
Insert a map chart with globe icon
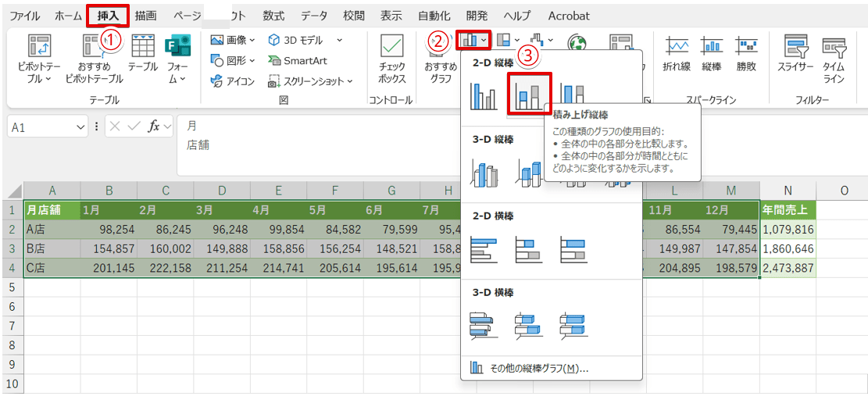click(x=577, y=41)
